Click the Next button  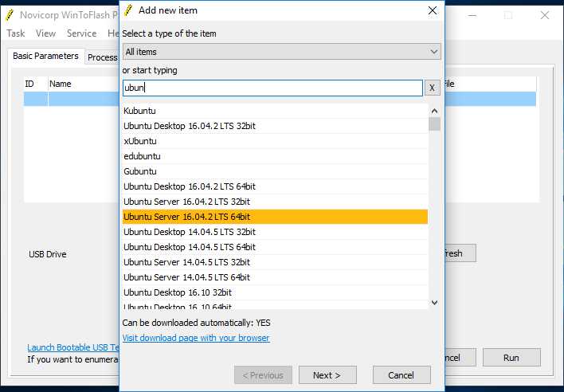327,375
